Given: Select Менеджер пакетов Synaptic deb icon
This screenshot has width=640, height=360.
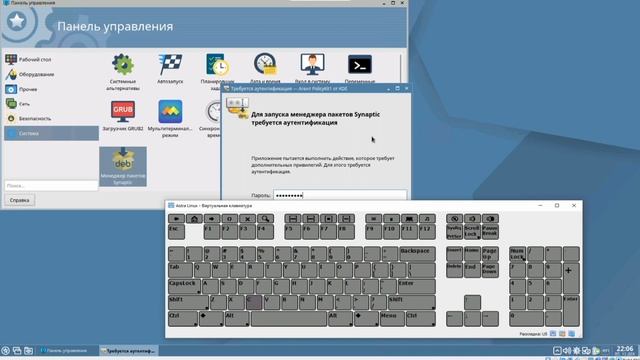Looking at the screenshot, I should coord(123,167).
